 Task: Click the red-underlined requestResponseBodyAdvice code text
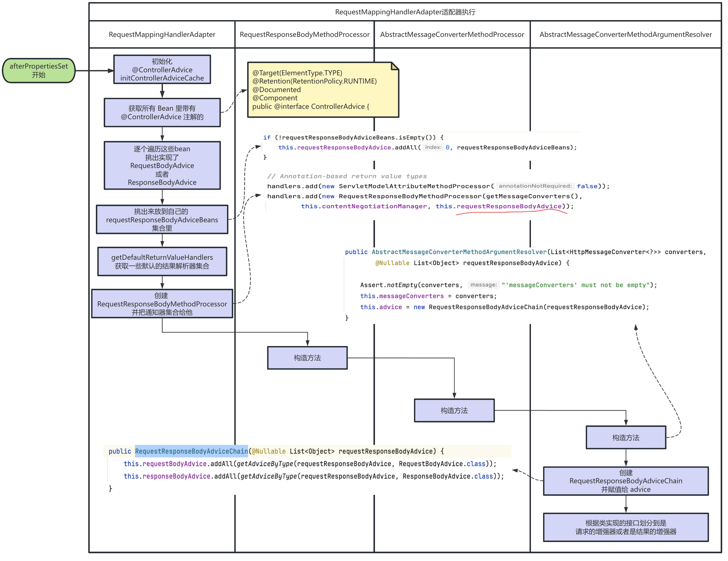click(x=509, y=206)
